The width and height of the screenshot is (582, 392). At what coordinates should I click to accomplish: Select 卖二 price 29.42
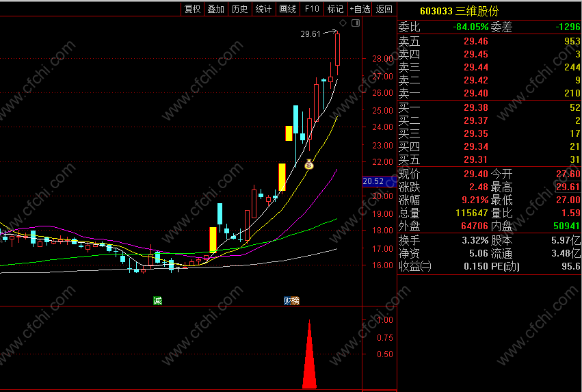[476, 80]
